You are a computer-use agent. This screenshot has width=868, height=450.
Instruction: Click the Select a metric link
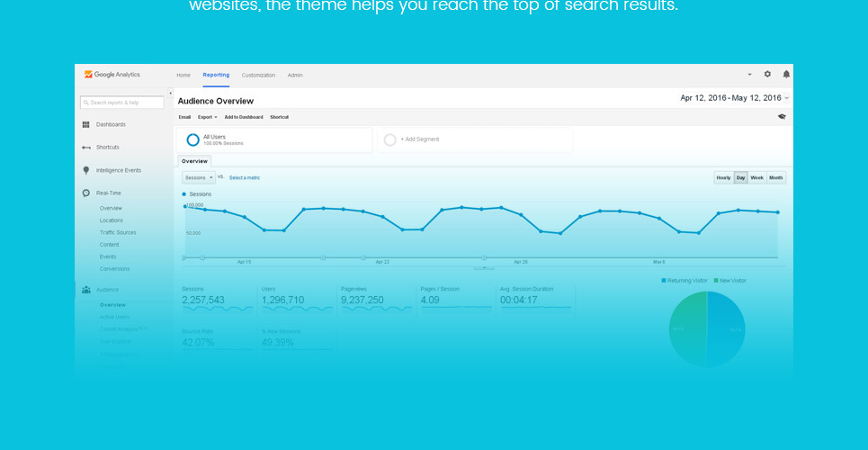[245, 177]
